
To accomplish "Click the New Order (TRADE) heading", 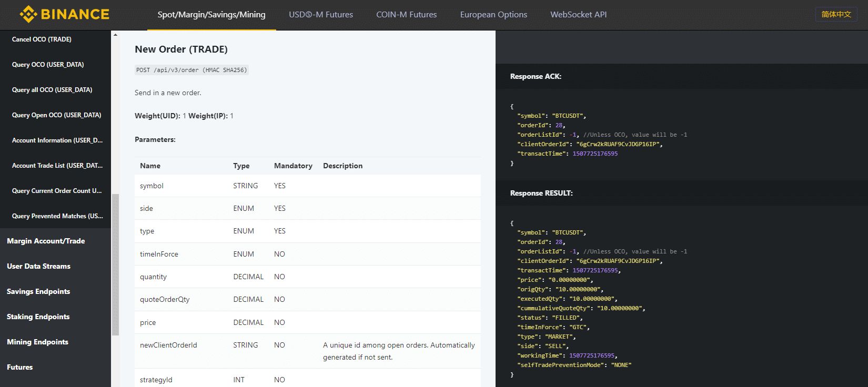I will pyautogui.click(x=181, y=49).
